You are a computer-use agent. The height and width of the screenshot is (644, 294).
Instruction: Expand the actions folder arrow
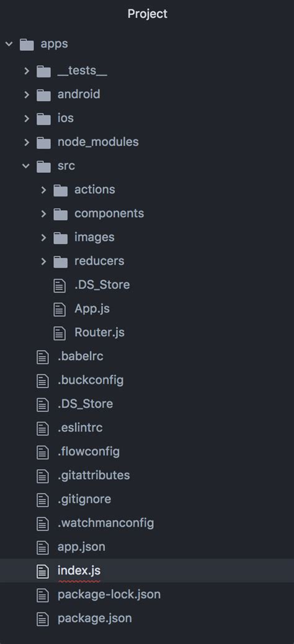tap(43, 190)
